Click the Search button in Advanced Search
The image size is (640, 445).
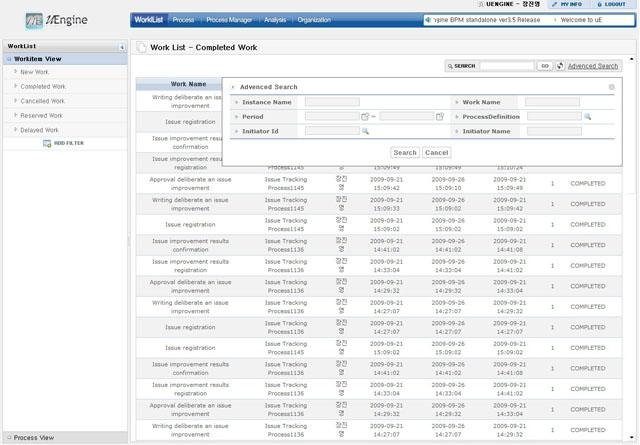(404, 153)
